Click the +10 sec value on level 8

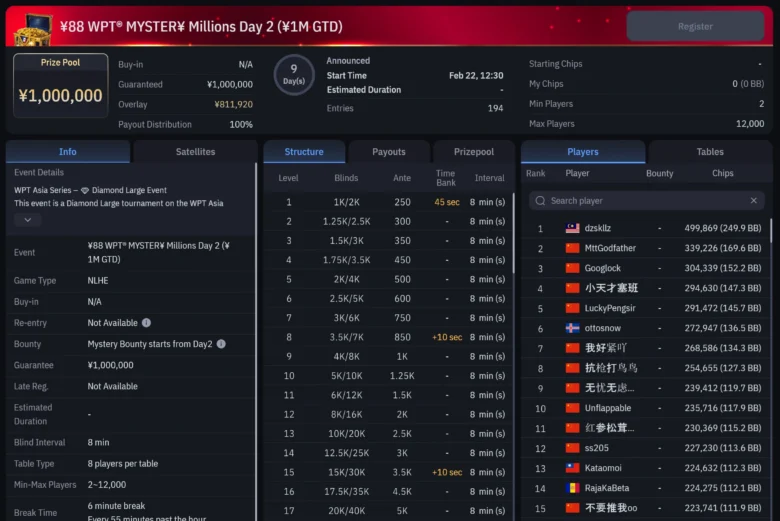447,337
